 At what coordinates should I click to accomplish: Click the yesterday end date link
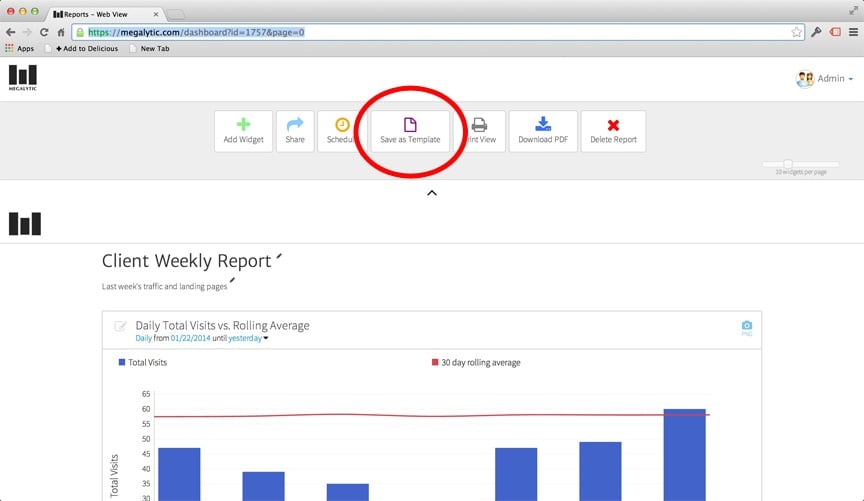245,338
